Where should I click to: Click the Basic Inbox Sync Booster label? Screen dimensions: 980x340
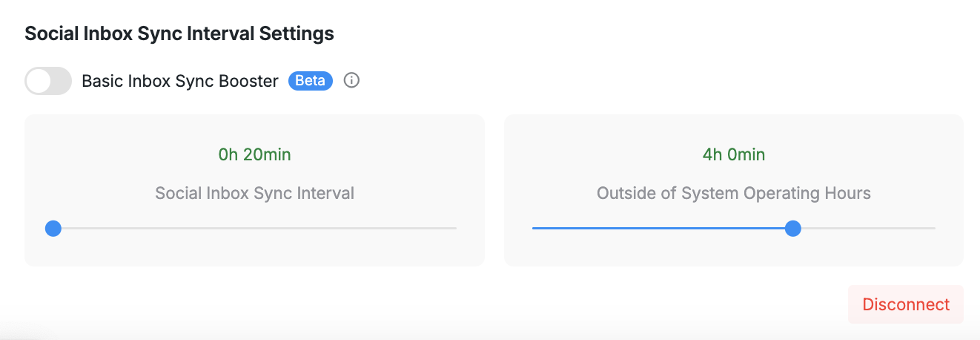(180, 81)
